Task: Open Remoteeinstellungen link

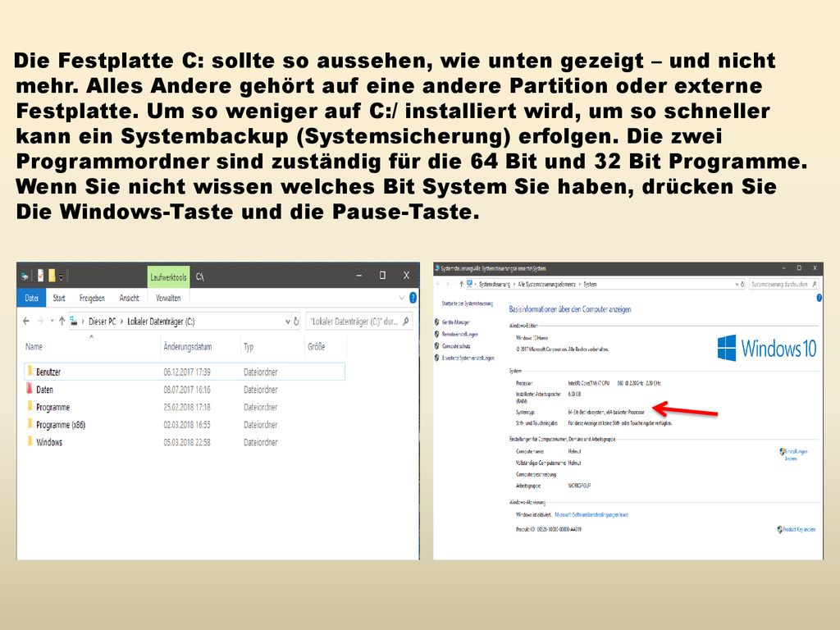Action: coord(460,335)
